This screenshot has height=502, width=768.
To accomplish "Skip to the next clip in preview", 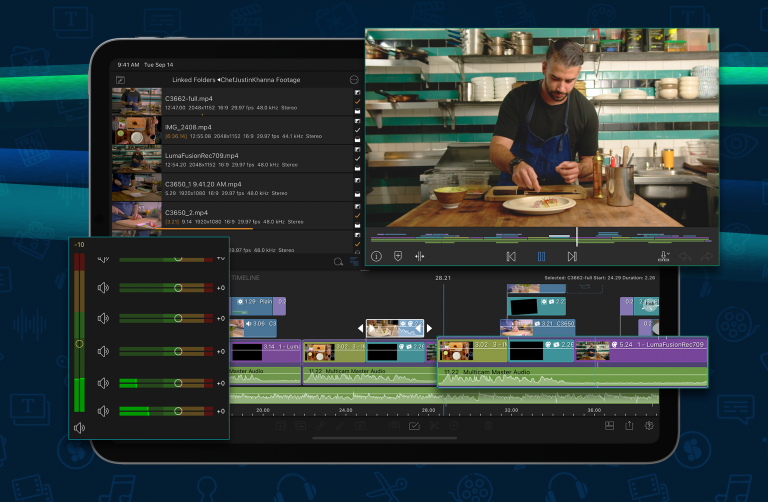I will pos(572,257).
